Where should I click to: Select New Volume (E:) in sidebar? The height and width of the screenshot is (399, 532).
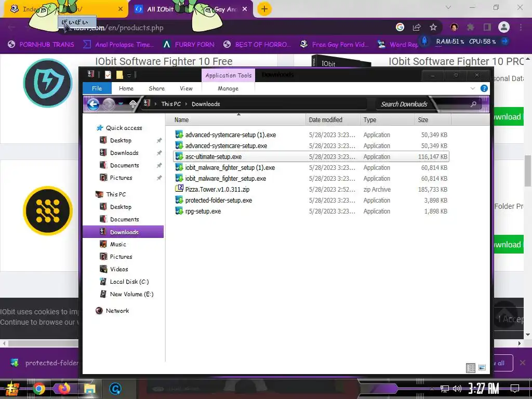point(127,294)
